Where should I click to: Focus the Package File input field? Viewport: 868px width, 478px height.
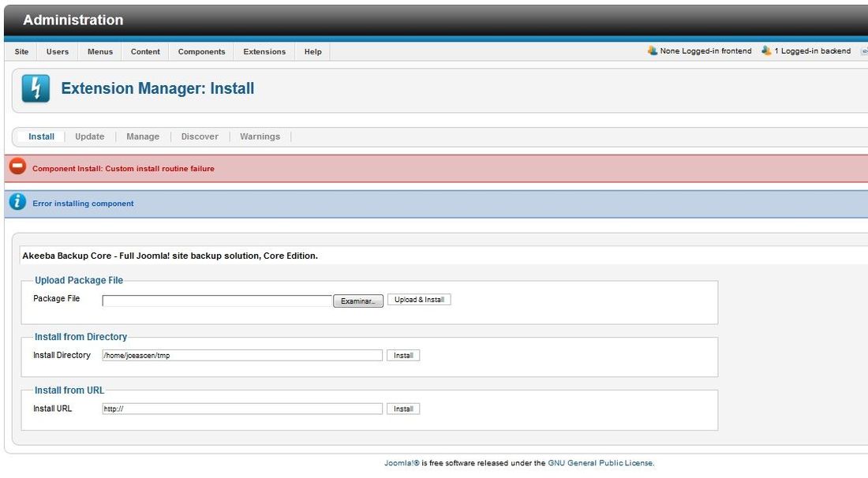[217, 301]
